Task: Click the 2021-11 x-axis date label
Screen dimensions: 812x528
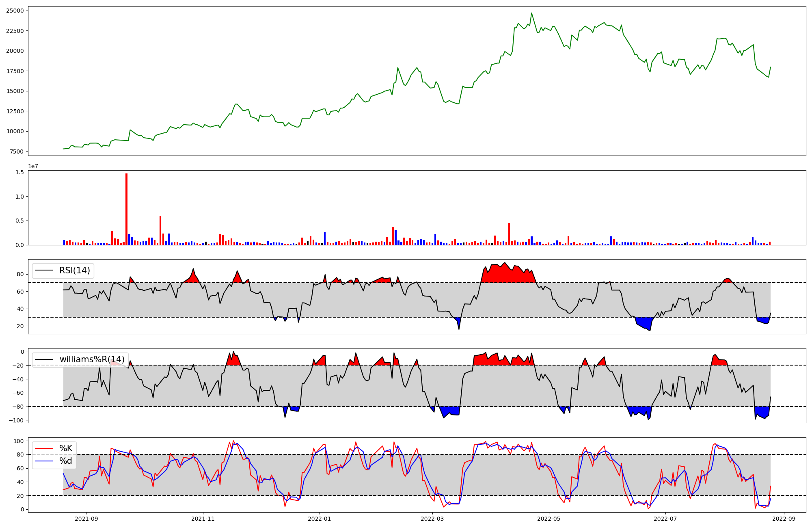Action: pyautogui.click(x=203, y=519)
